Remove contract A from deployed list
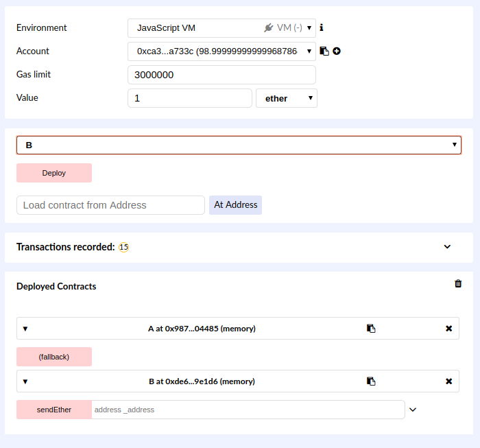Screen dimensions: 480x448 click(449, 329)
